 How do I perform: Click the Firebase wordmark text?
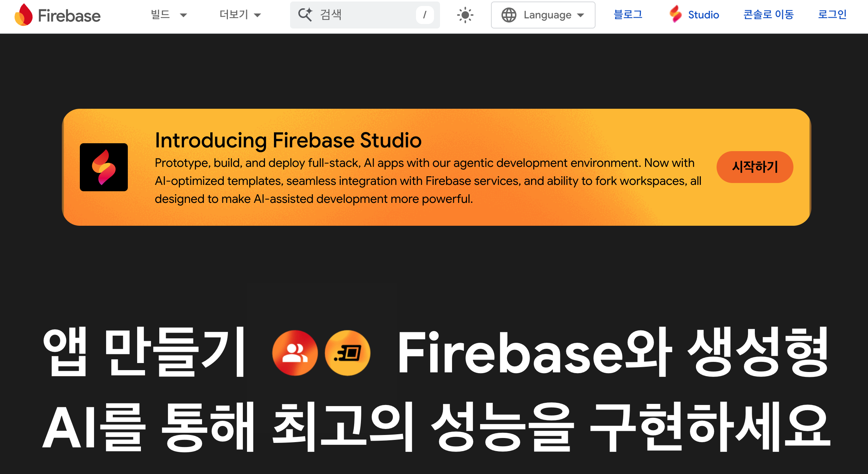(69, 16)
